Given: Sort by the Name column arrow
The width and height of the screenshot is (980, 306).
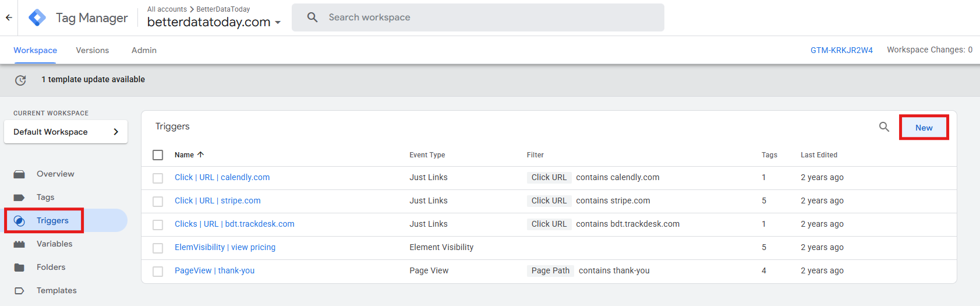Looking at the screenshot, I should point(201,154).
